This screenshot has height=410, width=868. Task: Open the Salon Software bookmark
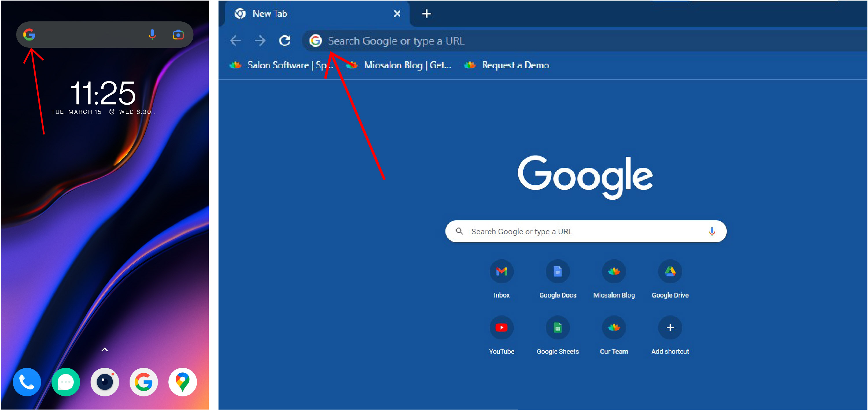pyautogui.click(x=281, y=65)
